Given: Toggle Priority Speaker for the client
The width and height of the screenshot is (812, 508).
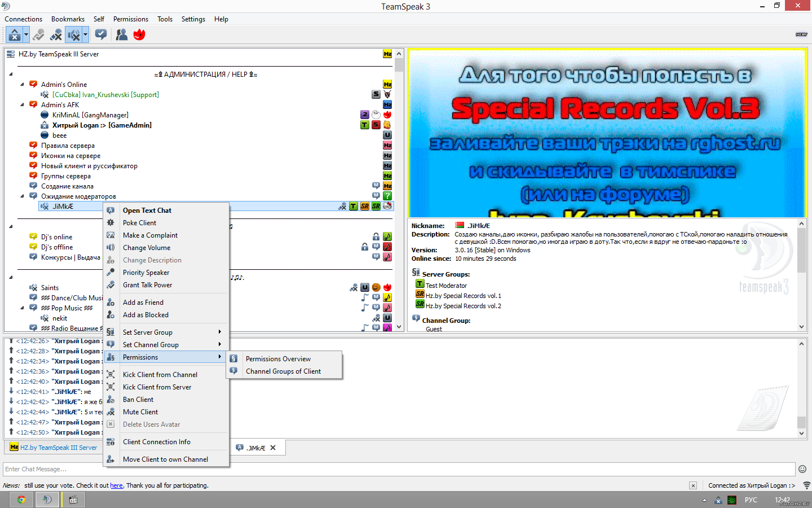Looking at the screenshot, I should (x=167, y=272).
